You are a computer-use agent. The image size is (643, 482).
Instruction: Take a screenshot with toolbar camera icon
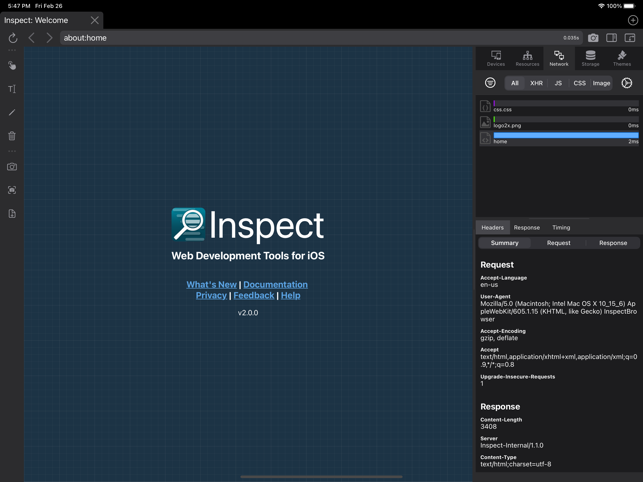(x=593, y=38)
